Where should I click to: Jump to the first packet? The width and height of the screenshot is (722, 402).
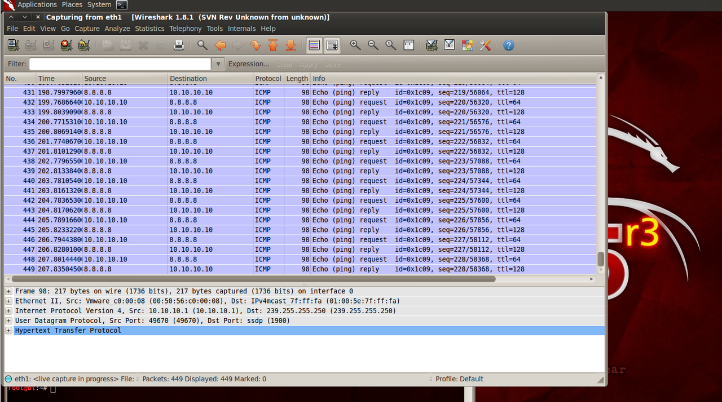pos(273,45)
